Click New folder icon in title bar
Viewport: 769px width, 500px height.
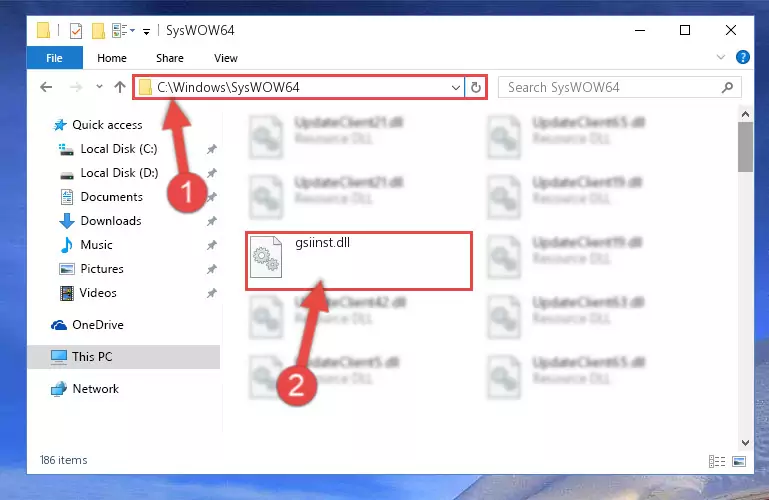click(98, 31)
